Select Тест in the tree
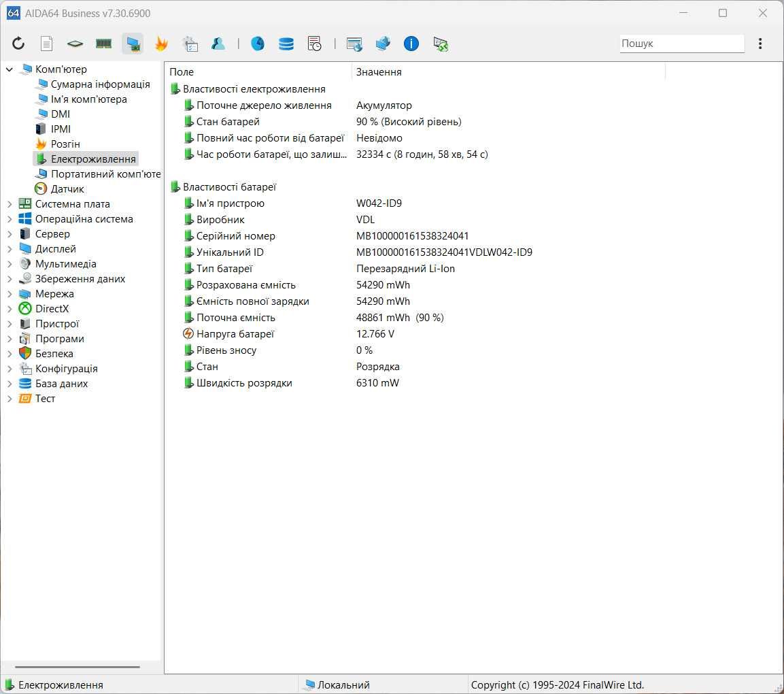The width and height of the screenshot is (784, 694). coord(45,399)
